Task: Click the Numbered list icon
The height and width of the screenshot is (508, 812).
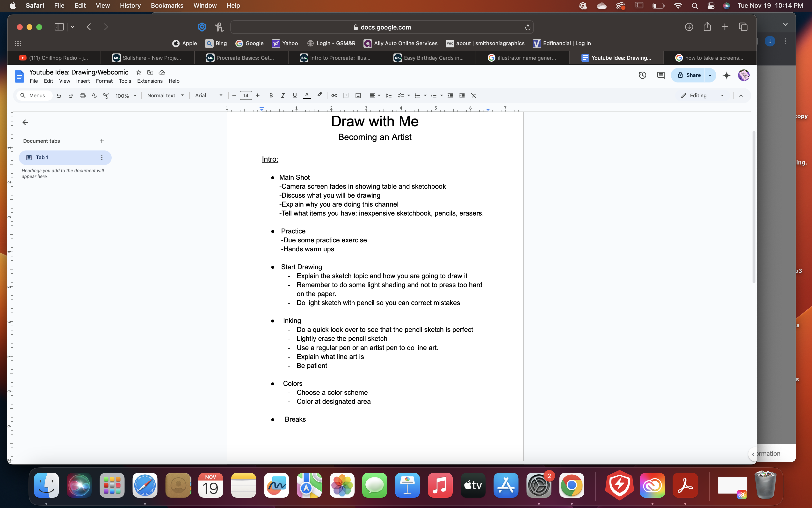Action: click(x=434, y=96)
